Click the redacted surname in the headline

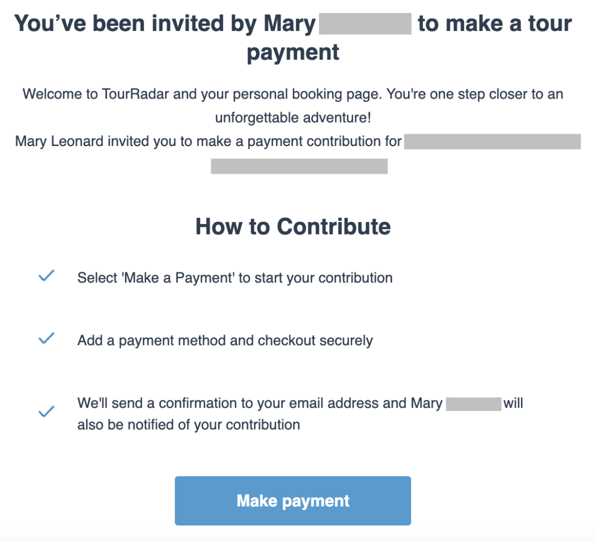[x=365, y=24]
